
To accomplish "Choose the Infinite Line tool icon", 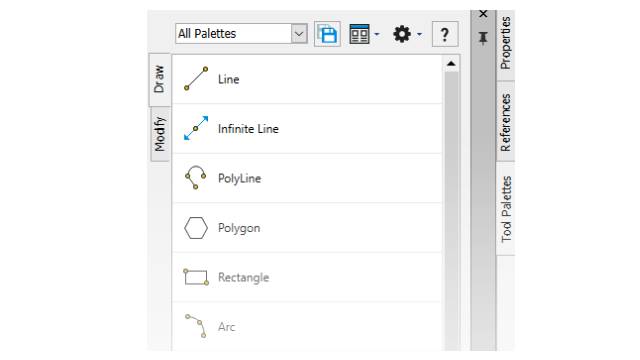I will tap(196, 128).
